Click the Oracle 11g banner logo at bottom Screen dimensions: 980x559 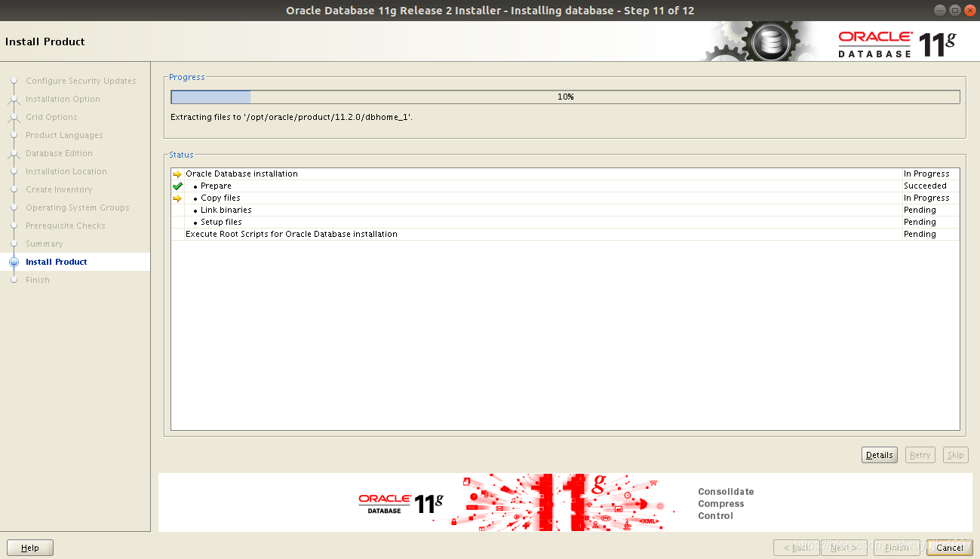tap(401, 504)
